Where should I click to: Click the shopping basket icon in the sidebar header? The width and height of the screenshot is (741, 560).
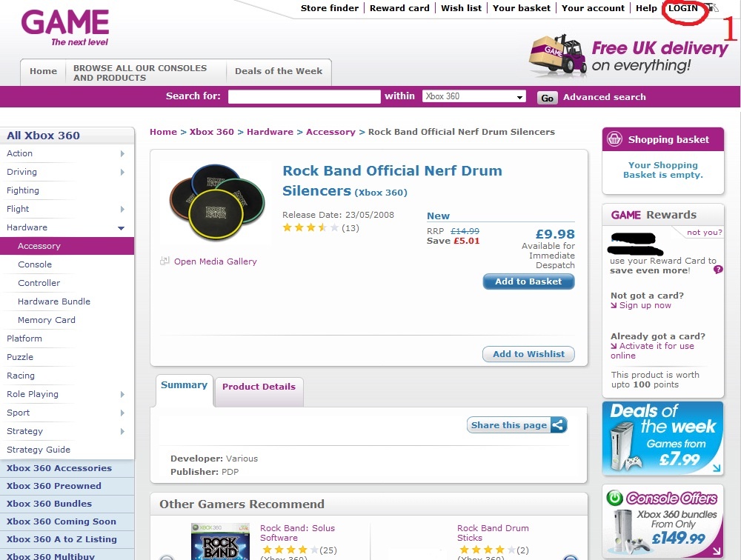tap(614, 139)
